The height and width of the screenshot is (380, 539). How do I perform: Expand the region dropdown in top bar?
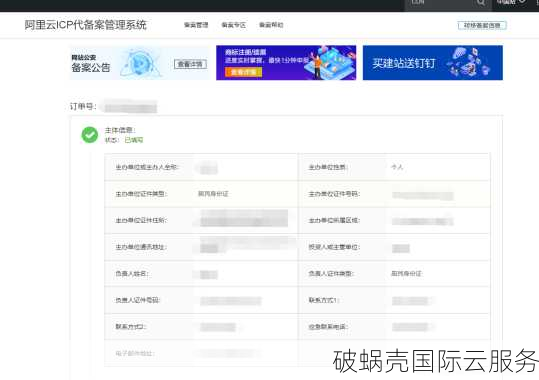pos(511,2)
